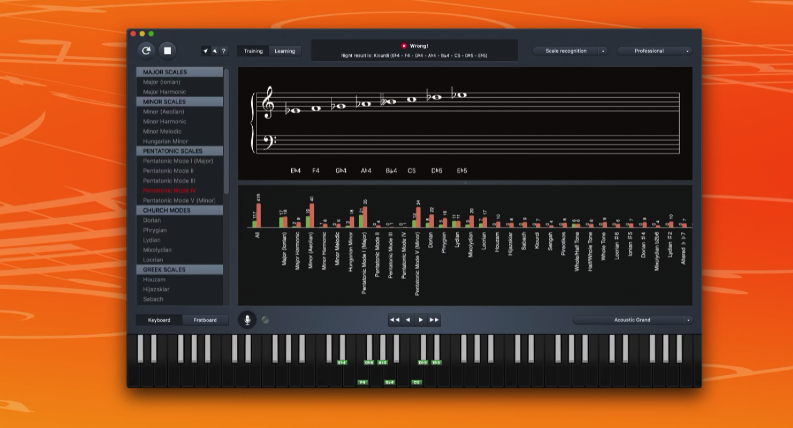The height and width of the screenshot is (428, 793).
Task: Open the question mark help icon
Action: point(224,51)
